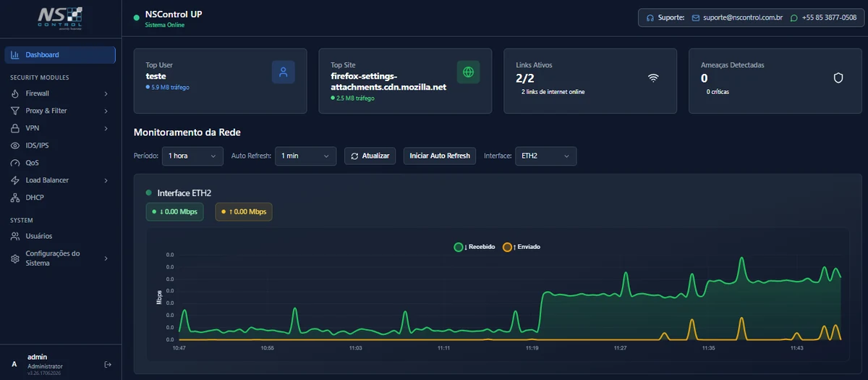
Task: Click the Suporte headset icon
Action: tap(650, 17)
